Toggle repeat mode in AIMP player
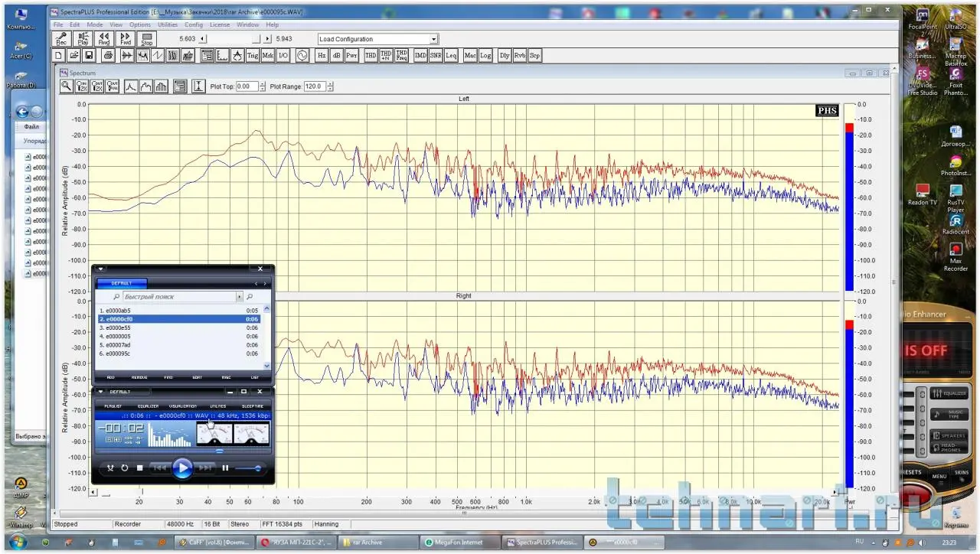Screen dimensions: 980x554 coord(124,468)
